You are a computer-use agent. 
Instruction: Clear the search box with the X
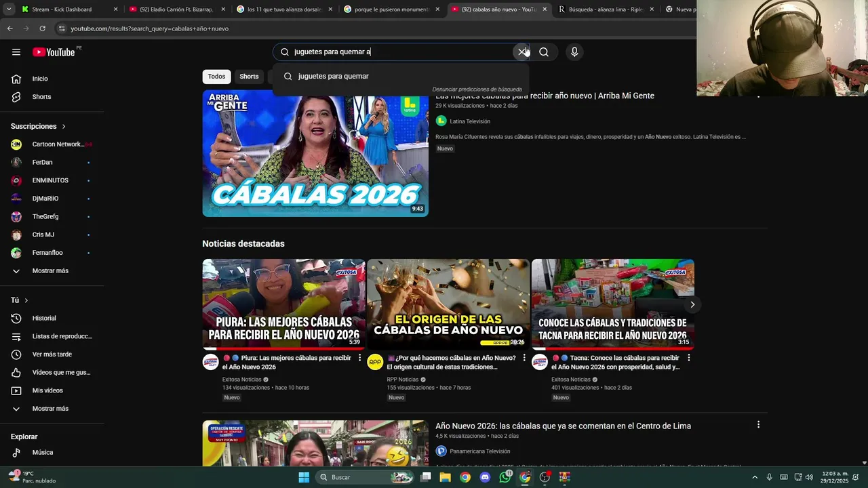point(522,52)
